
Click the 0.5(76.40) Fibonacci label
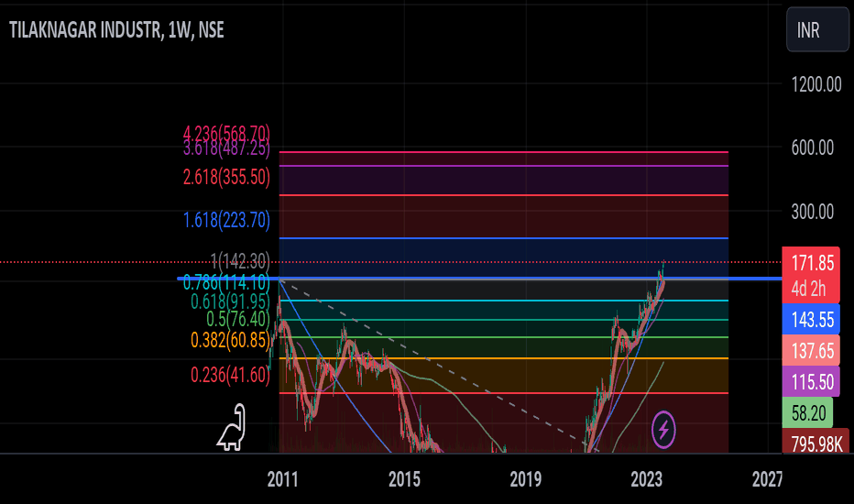pyautogui.click(x=238, y=319)
